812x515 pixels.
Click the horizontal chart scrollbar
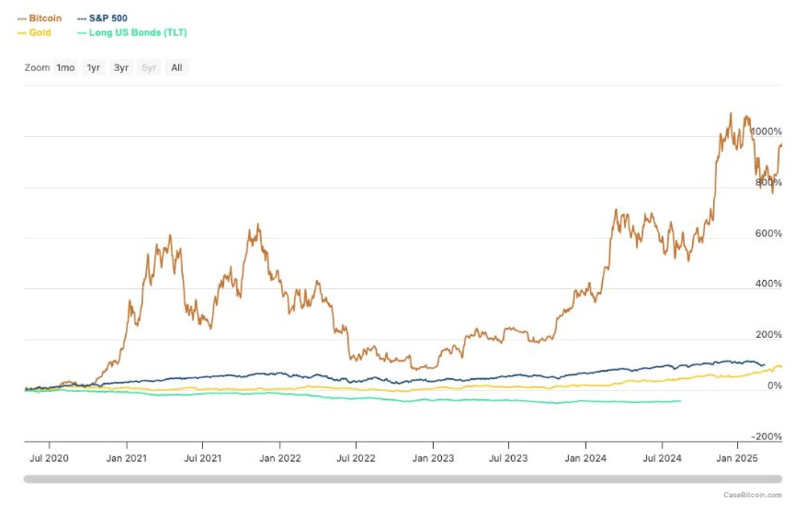pyautogui.click(x=402, y=479)
